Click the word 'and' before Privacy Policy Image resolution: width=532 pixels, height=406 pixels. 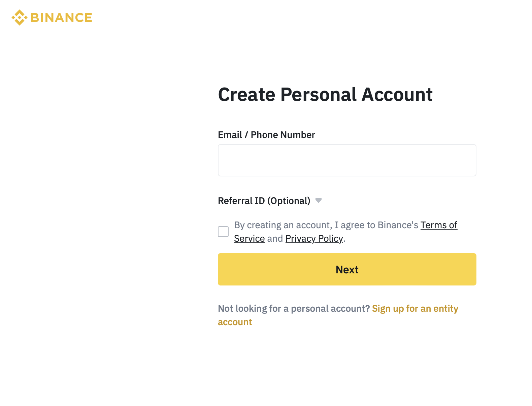[x=275, y=238]
